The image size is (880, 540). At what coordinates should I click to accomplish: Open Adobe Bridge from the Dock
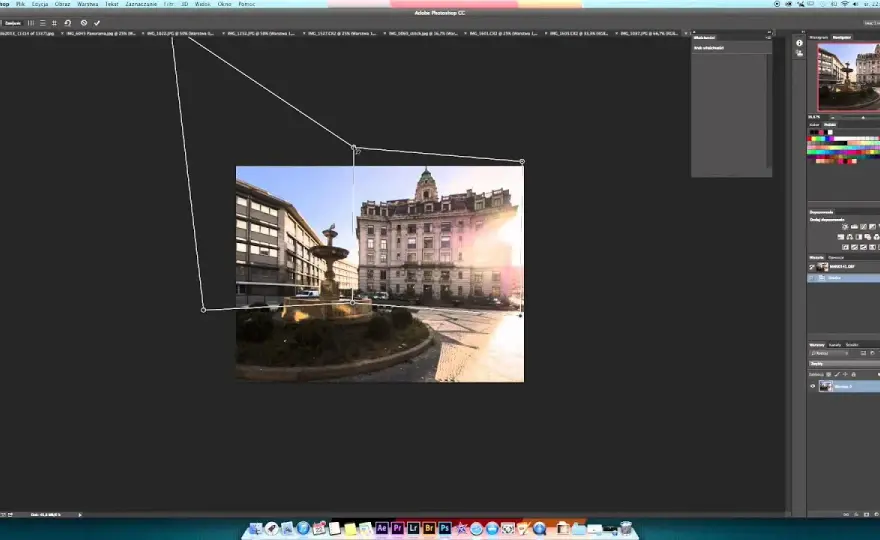click(429, 528)
